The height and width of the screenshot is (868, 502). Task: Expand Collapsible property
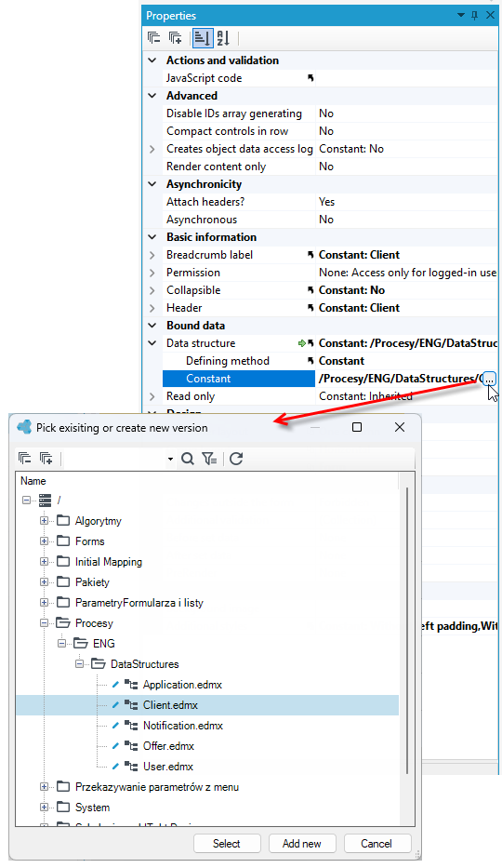pos(152,290)
